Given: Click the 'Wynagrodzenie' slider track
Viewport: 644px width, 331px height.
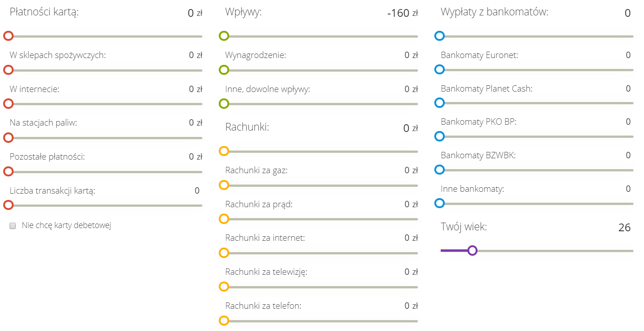Looking at the screenshot, I should pos(321,70).
